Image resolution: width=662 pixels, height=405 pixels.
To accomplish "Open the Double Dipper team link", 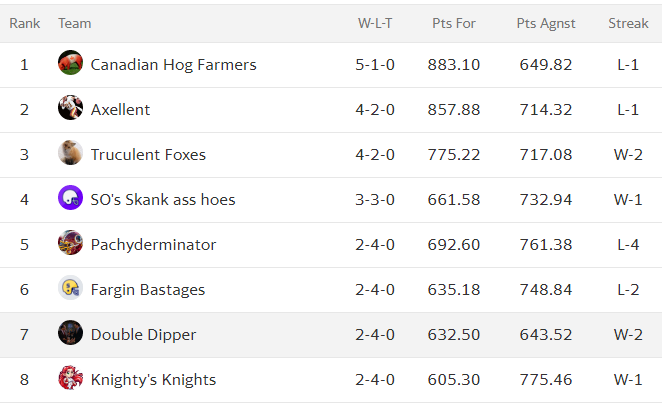I will point(144,335).
